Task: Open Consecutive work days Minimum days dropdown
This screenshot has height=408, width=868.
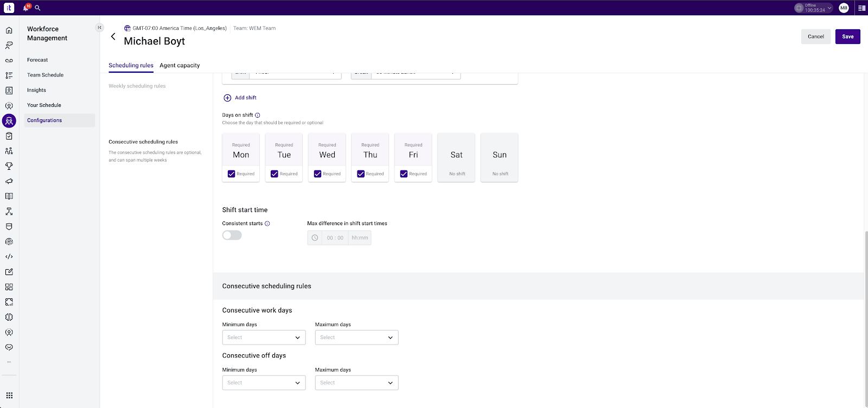Action: 264,337
